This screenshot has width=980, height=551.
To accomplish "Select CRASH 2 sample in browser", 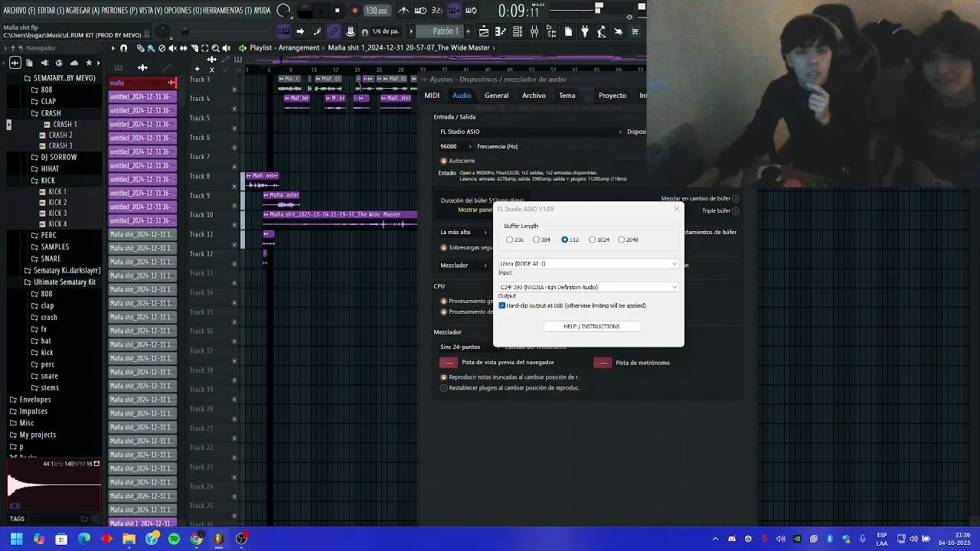I will 60,135.
